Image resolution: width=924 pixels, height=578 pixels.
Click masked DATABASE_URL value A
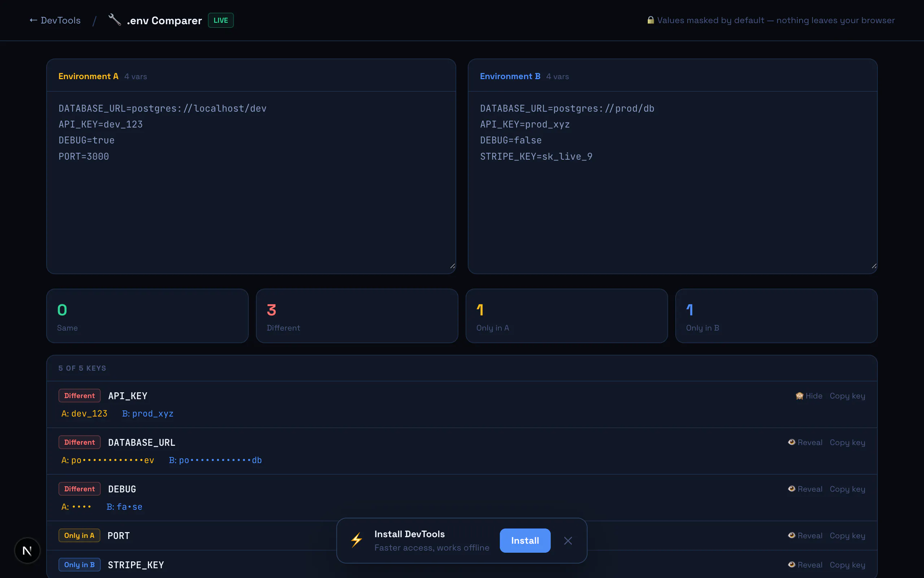pos(108,460)
